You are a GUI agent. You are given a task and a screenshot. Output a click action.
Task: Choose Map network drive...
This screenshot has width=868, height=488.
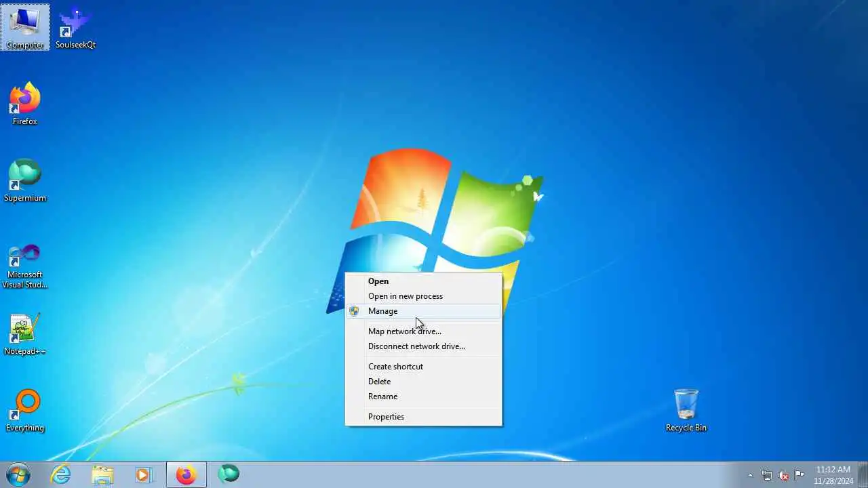[x=424, y=331]
